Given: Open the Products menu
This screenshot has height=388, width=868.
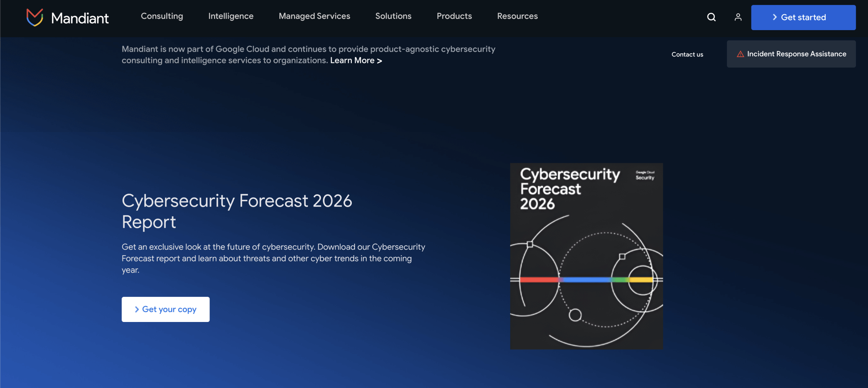Looking at the screenshot, I should coord(454,16).
